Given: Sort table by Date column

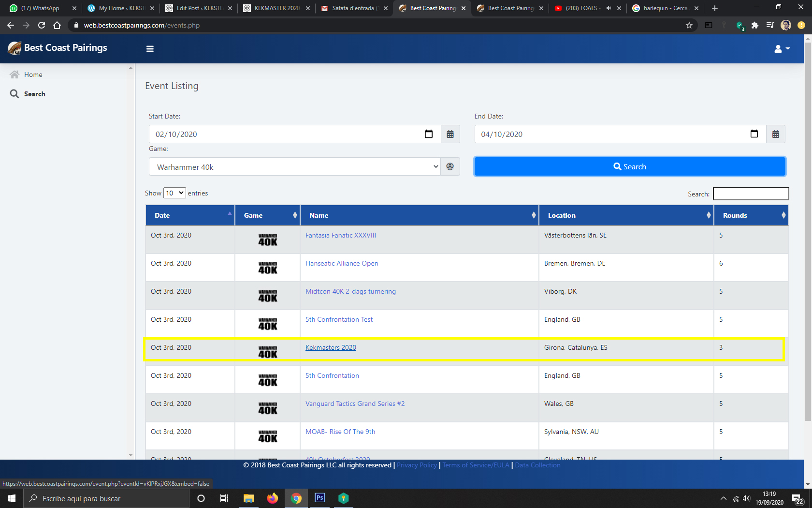Looking at the screenshot, I should point(190,215).
